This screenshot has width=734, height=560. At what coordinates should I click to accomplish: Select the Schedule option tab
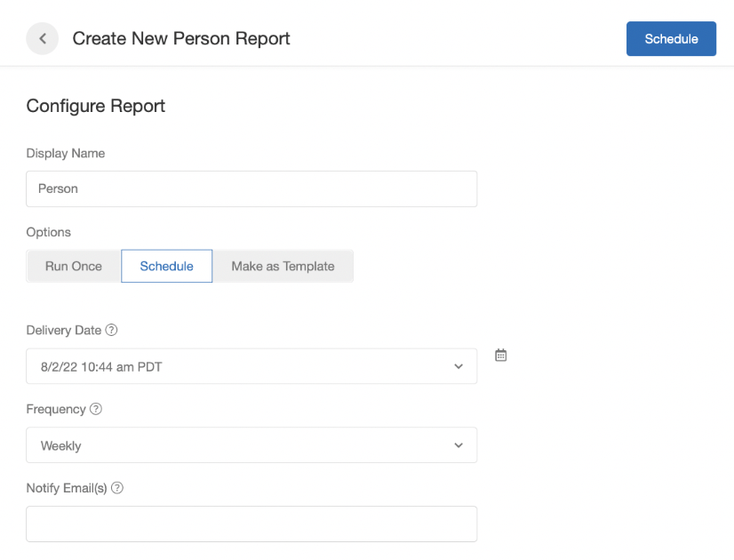click(x=167, y=266)
